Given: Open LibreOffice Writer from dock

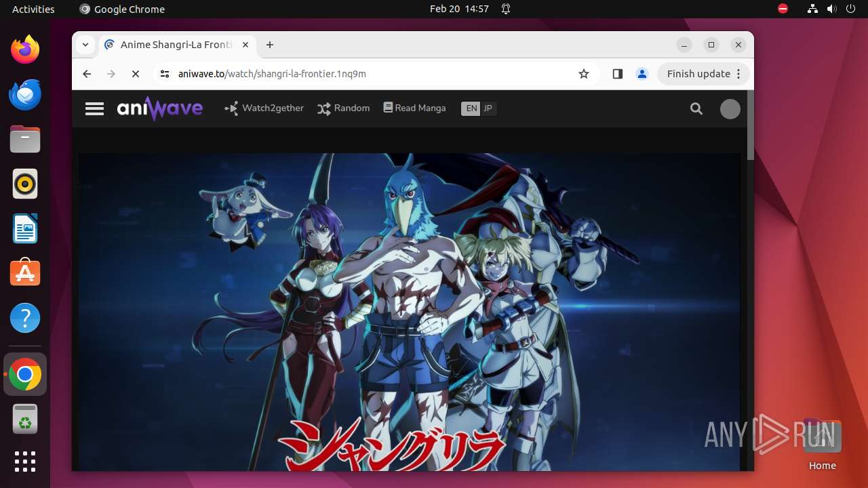Looking at the screenshot, I should pos(25,228).
